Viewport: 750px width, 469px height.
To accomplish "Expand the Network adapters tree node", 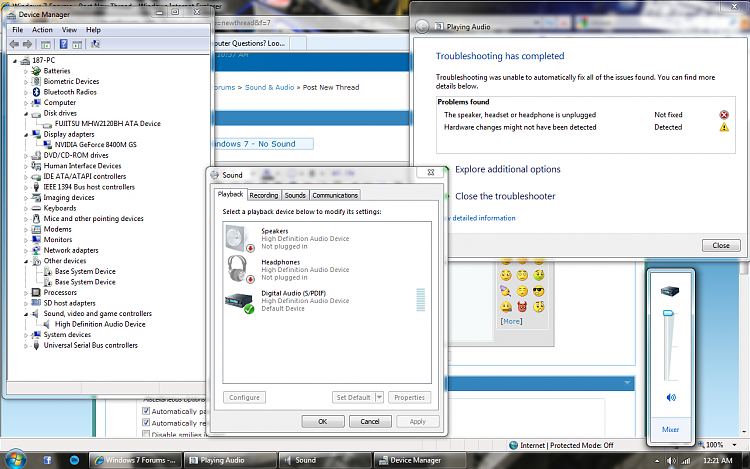I will (x=26, y=251).
